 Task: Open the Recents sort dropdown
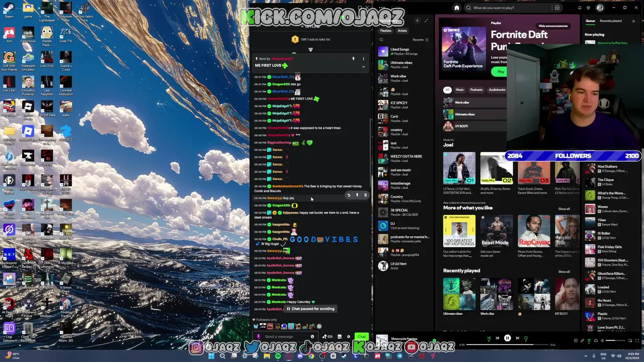tap(420, 40)
